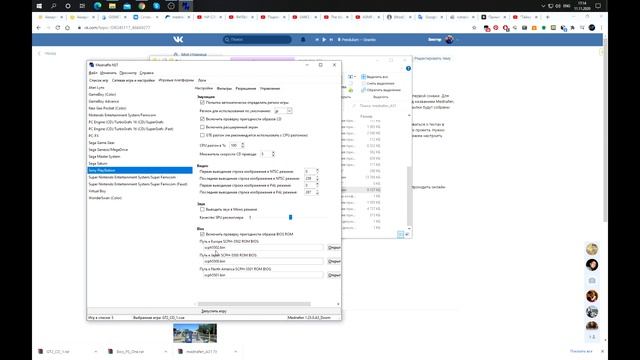Enable the widescreen hack checkbox
The height and width of the screenshot is (360, 640).
(x=202, y=127)
